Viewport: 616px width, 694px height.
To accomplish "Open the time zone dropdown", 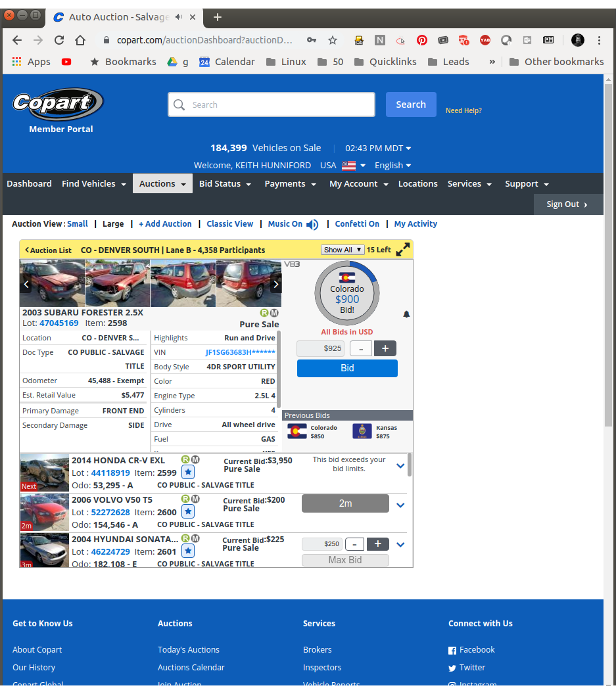I will pyautogui.click(x=378, y=149).
